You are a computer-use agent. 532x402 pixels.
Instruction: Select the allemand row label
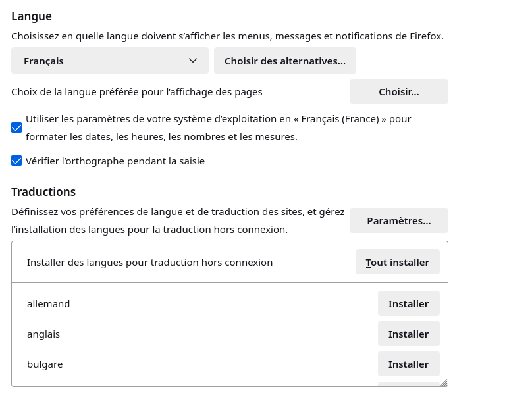[48, 303]
